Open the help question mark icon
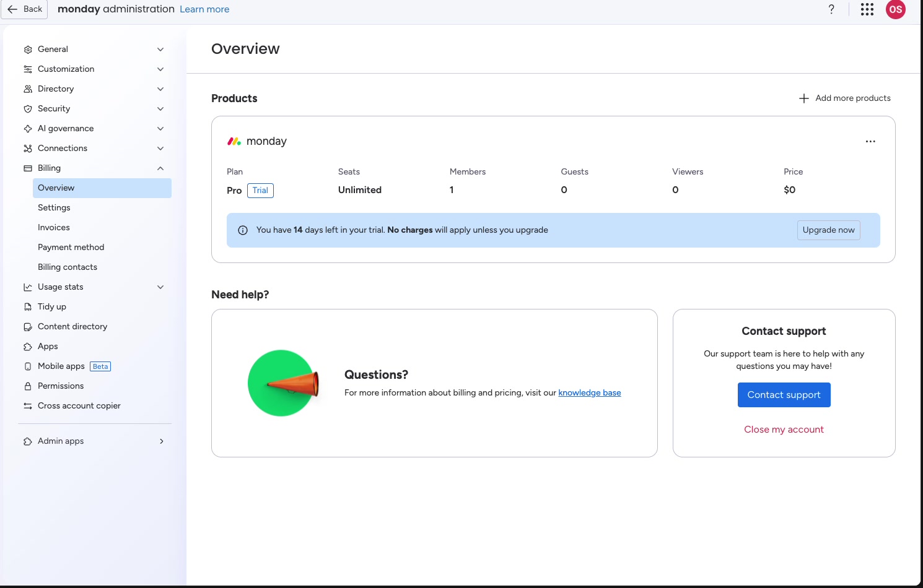Screen dimensions: 923x588 point(831,9)
